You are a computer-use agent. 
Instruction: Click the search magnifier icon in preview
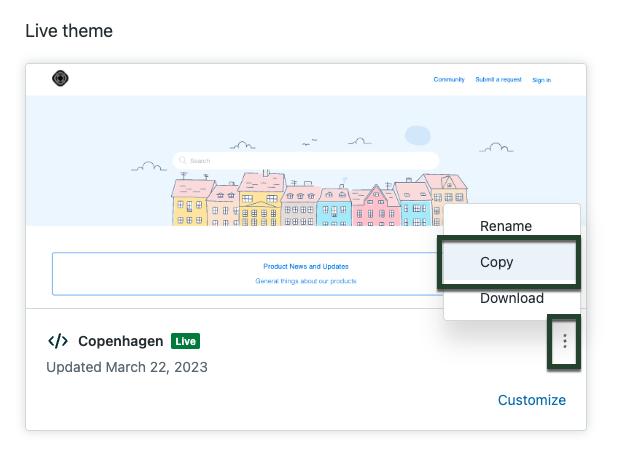[182, 160]
